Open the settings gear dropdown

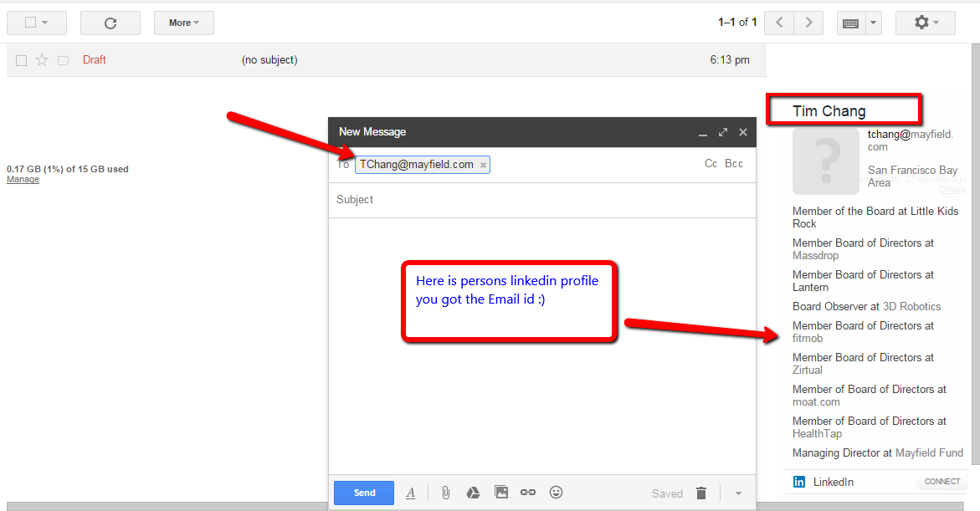click(925, 23)
